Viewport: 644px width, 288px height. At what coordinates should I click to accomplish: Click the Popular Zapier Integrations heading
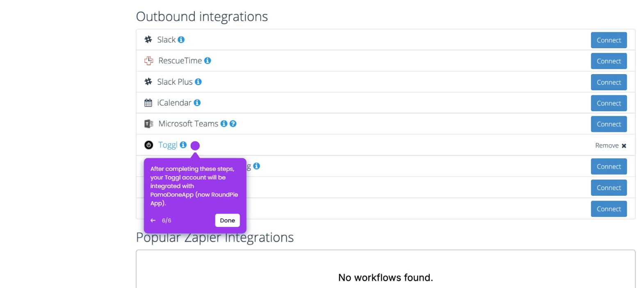click(x=215, y=238)
